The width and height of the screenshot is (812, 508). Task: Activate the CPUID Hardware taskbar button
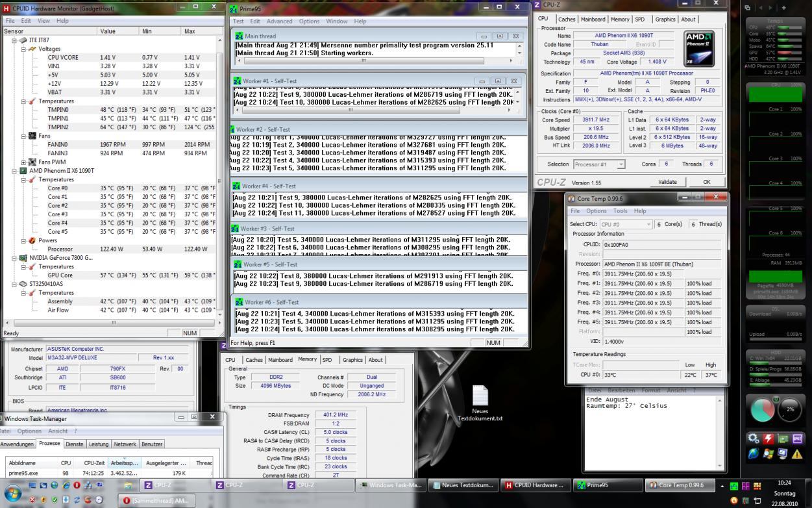coord(534,485)
